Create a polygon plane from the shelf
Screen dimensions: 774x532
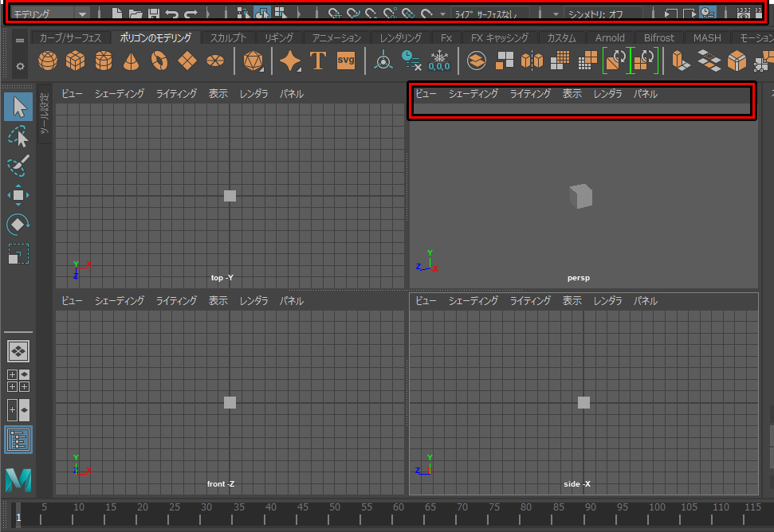(x=187, y=61)
